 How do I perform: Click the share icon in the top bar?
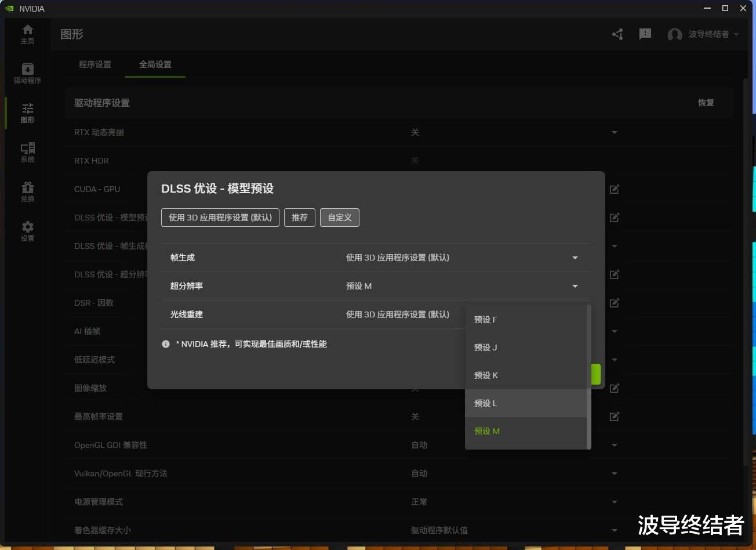click(x=617, y=34)
